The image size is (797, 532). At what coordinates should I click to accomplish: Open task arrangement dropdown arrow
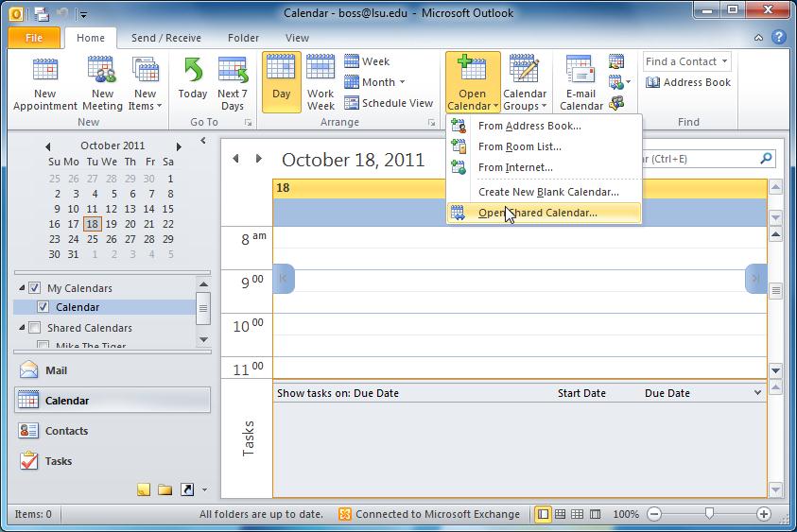(757, 393)
